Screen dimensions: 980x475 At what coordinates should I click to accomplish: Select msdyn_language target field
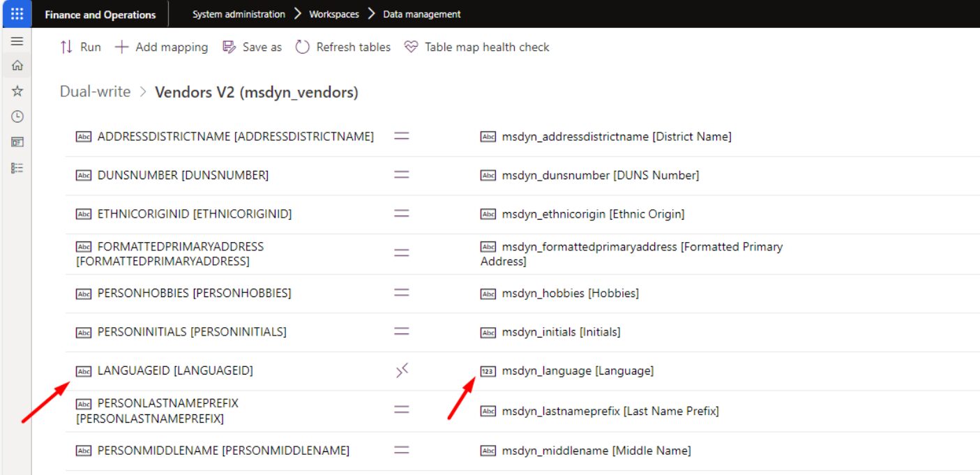[578, 371]
